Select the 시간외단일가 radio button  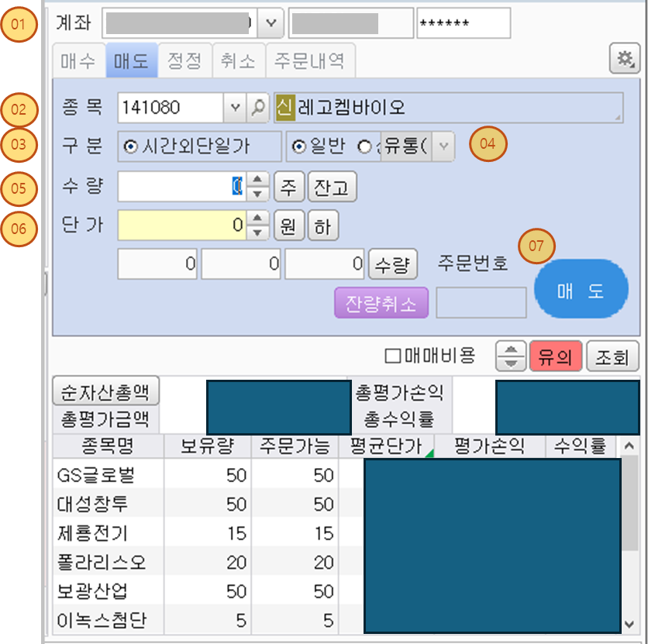click(x=130, y=146)
